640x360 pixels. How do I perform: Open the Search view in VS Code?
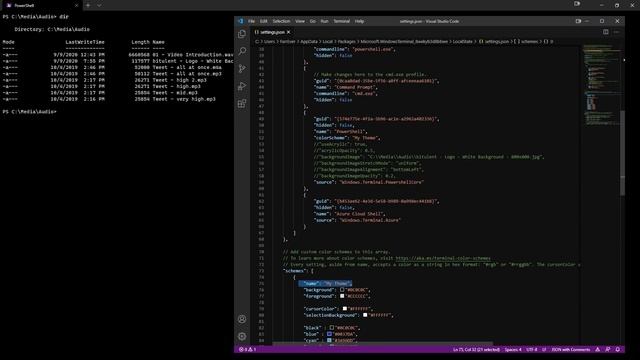(x=242, y=51)
